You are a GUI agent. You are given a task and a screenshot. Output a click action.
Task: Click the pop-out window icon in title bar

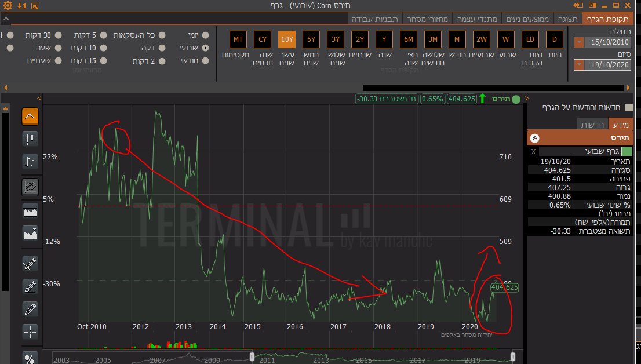point(35,5)
